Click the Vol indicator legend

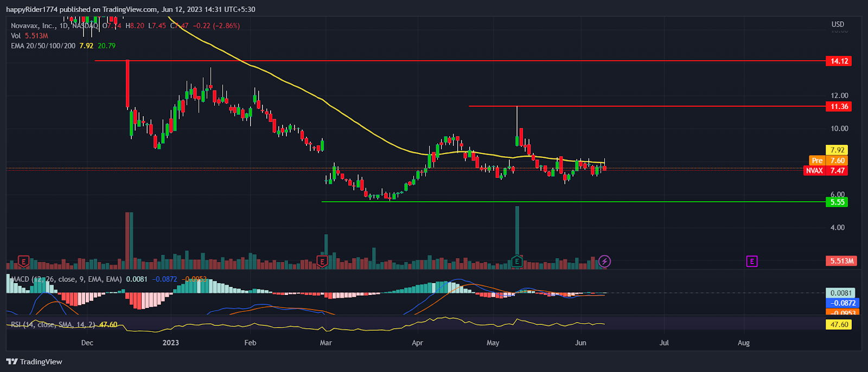29,36
